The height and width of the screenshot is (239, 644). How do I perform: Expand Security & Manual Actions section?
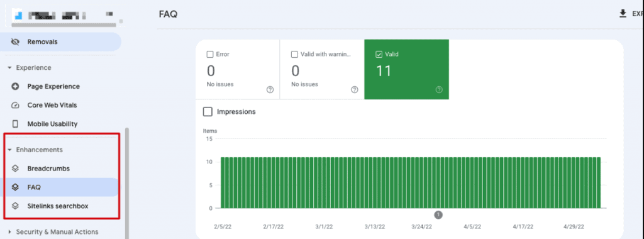(9, 232)
